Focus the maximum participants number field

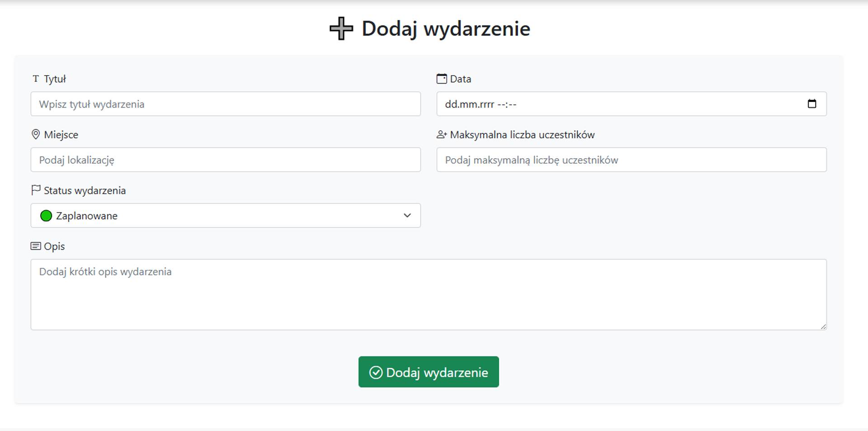tap(631, 160)
